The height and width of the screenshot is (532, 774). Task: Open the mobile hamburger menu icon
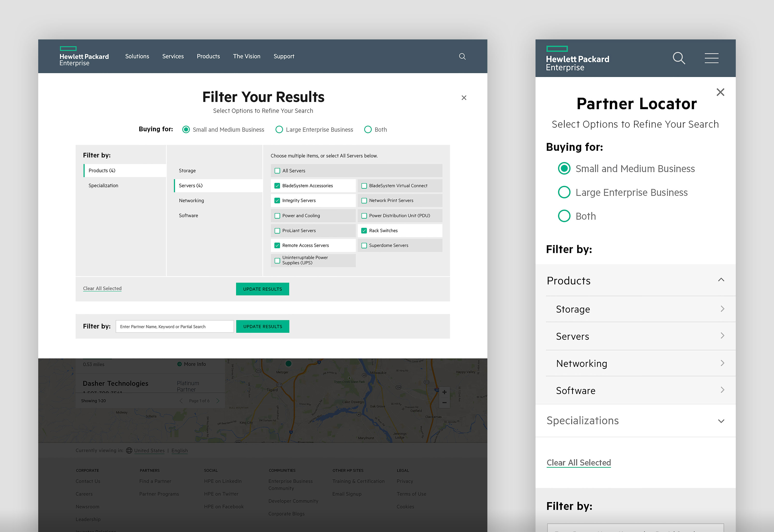(711, 58)
